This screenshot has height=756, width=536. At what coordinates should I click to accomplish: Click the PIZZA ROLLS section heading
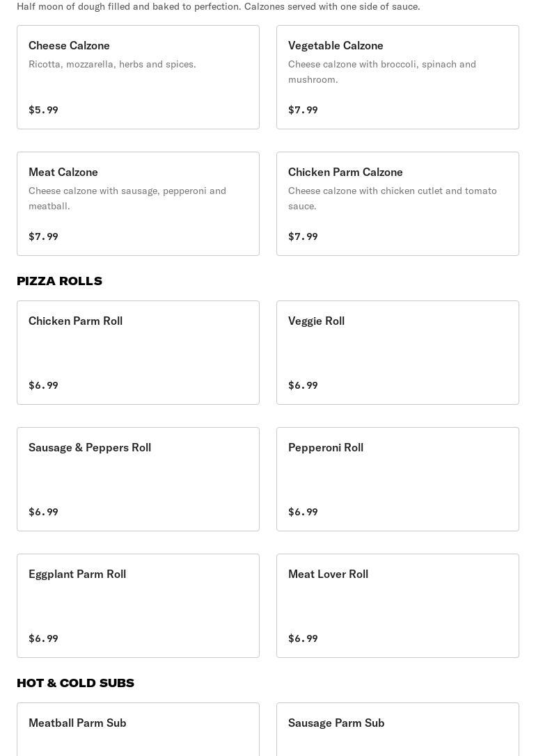(60, 281)
